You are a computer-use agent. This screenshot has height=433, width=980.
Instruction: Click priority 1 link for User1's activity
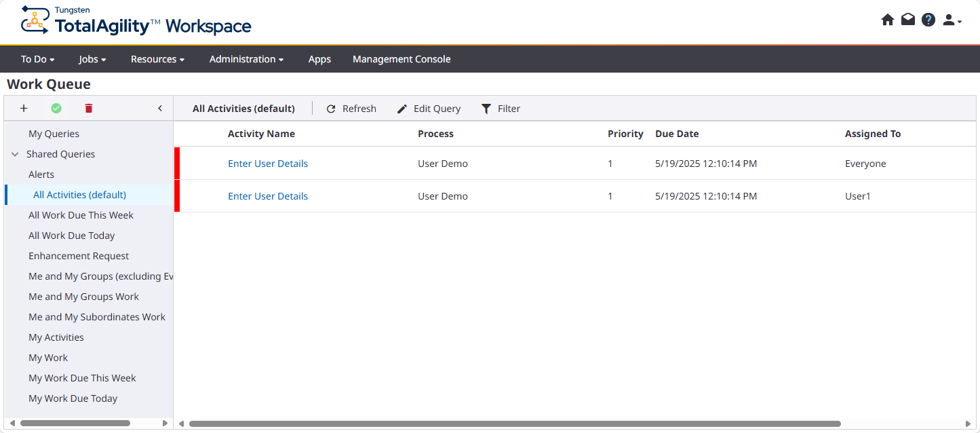[x=610, y=196]
